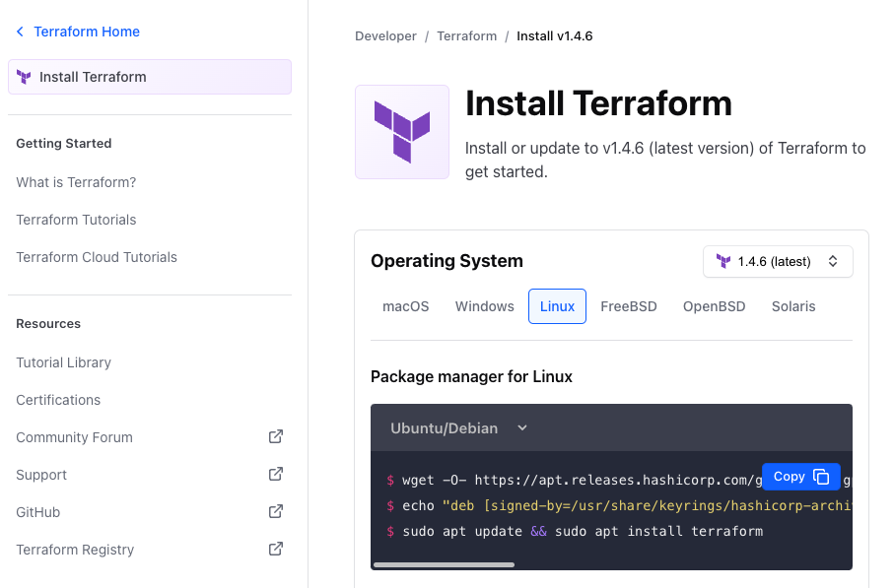
Task: Click the clipboard icon in Copy button
Action: coord(821,477)
